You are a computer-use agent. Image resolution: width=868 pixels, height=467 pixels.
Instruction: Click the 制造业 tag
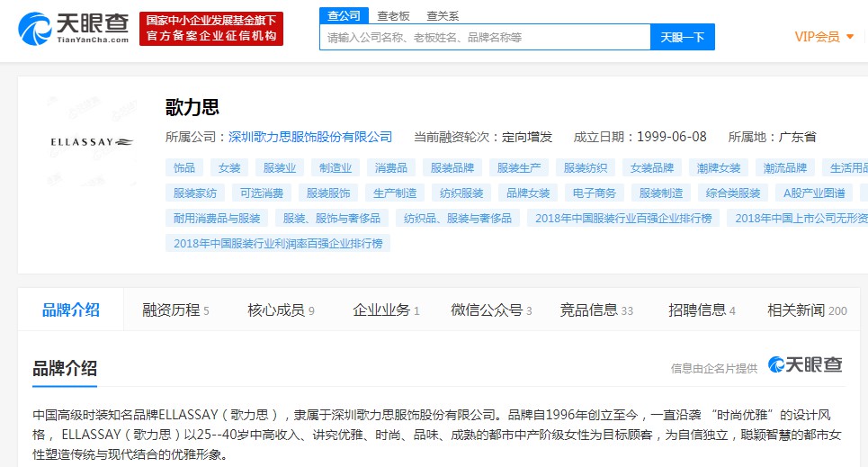pyautogui.click(x=336, y=168)
